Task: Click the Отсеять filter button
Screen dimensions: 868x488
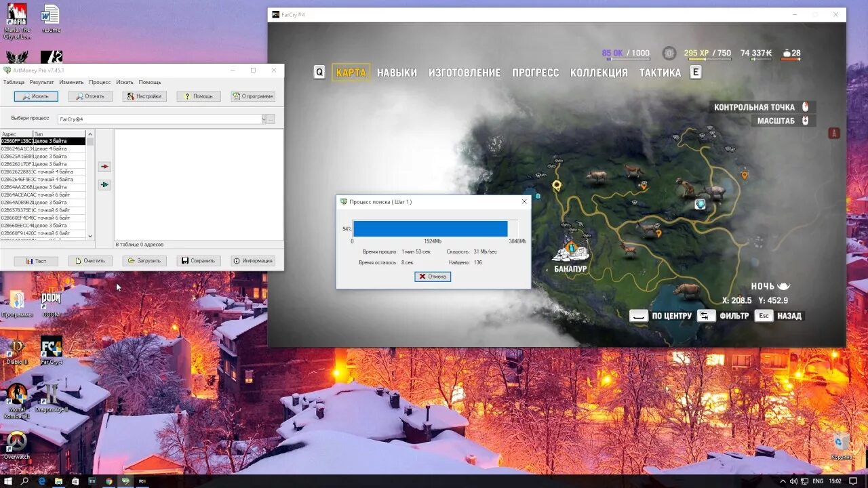Action: point(90,96)
